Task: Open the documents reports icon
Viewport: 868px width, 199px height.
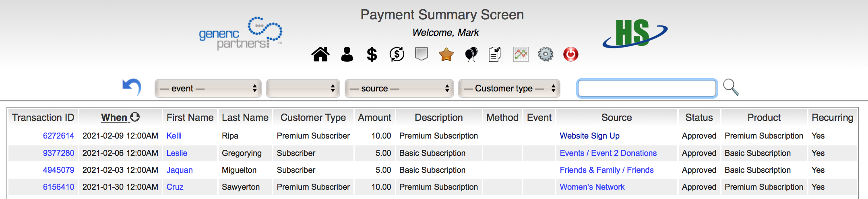Action: point(494,54)
